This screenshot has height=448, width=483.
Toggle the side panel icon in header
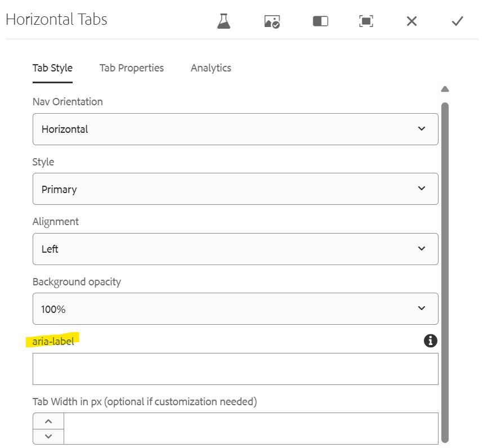pos(320,21)
